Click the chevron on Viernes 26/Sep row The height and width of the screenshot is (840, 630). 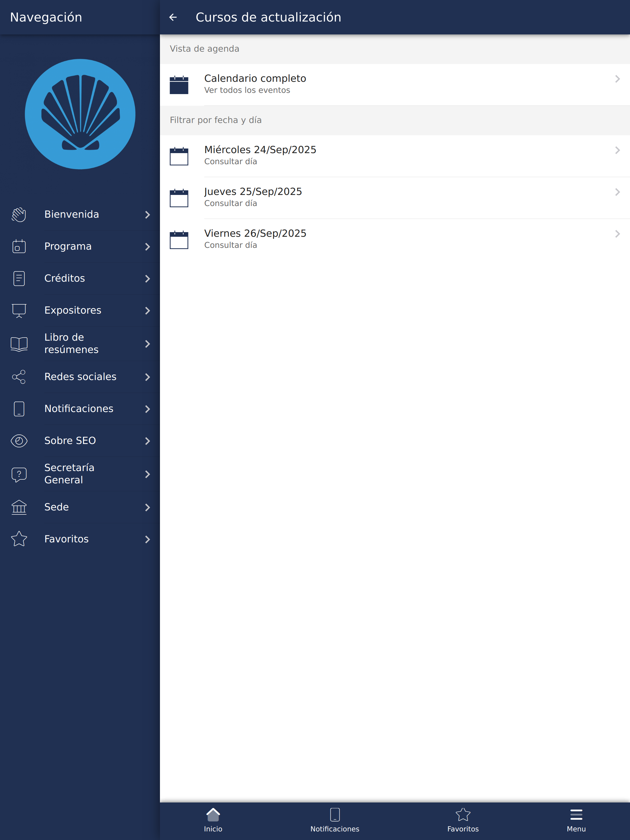coord(617,234)
